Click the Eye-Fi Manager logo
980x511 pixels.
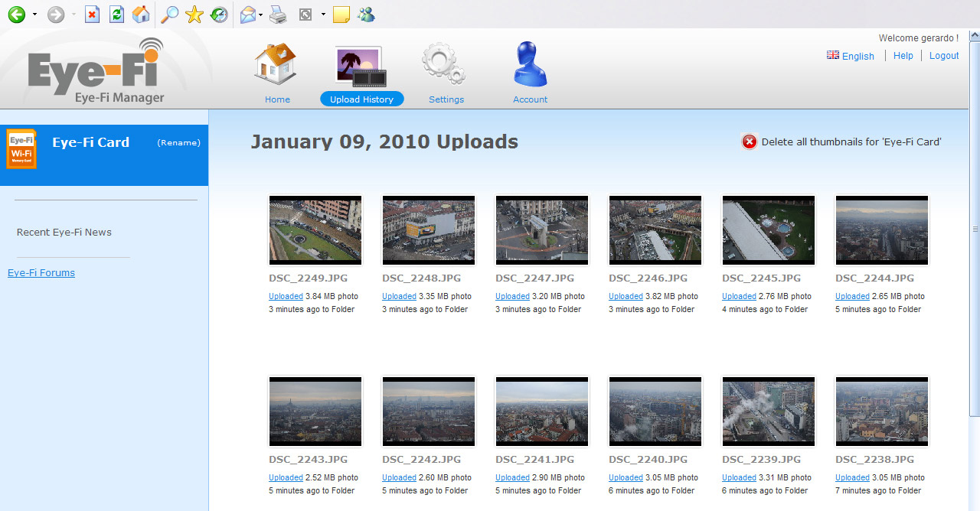coord(96,70)
